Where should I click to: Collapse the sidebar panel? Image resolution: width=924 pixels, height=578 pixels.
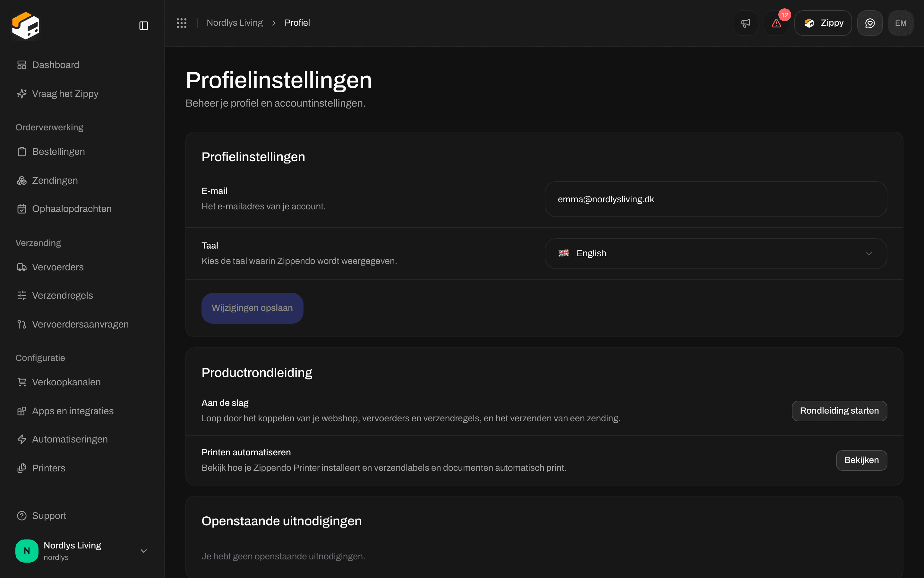coord(143,26)
